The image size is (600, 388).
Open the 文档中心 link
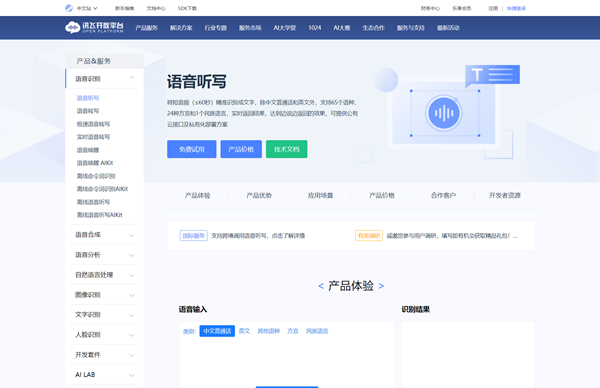point(156,8)
